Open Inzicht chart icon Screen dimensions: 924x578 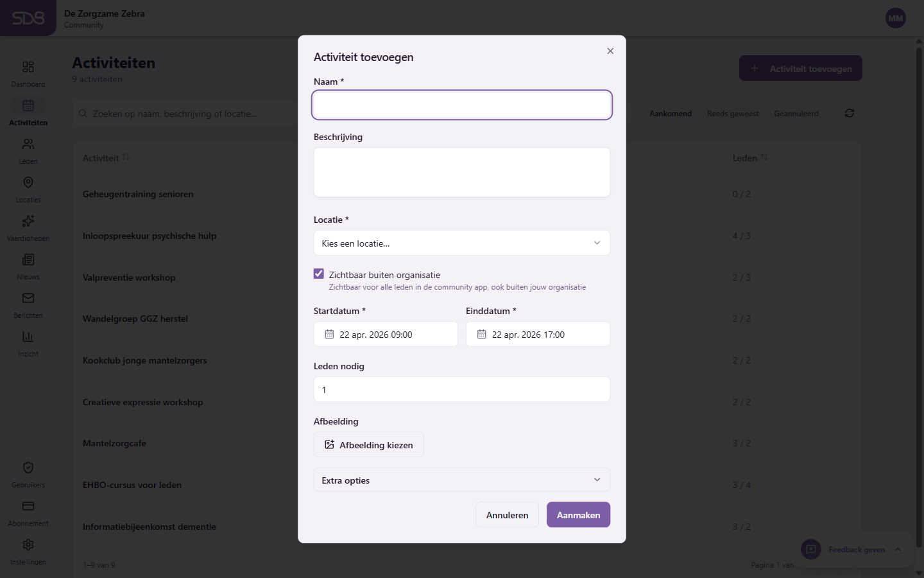coord(28,337)
